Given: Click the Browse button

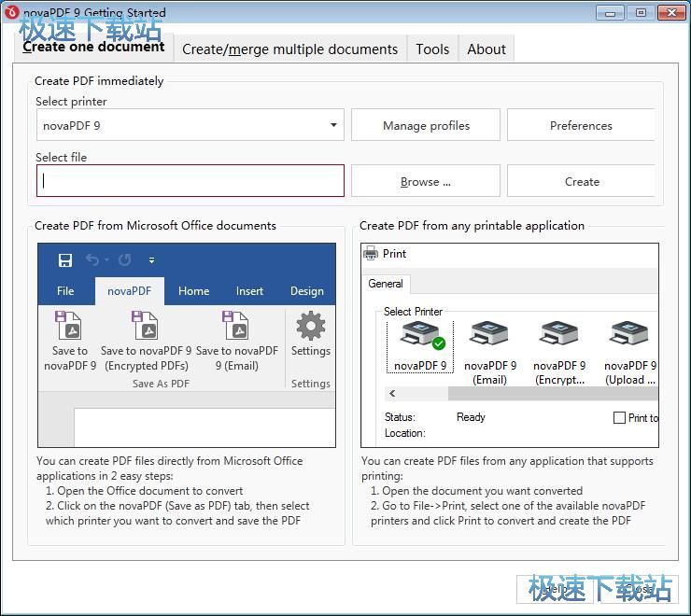Looking at the screenshot, I should [x=426, y=181].
